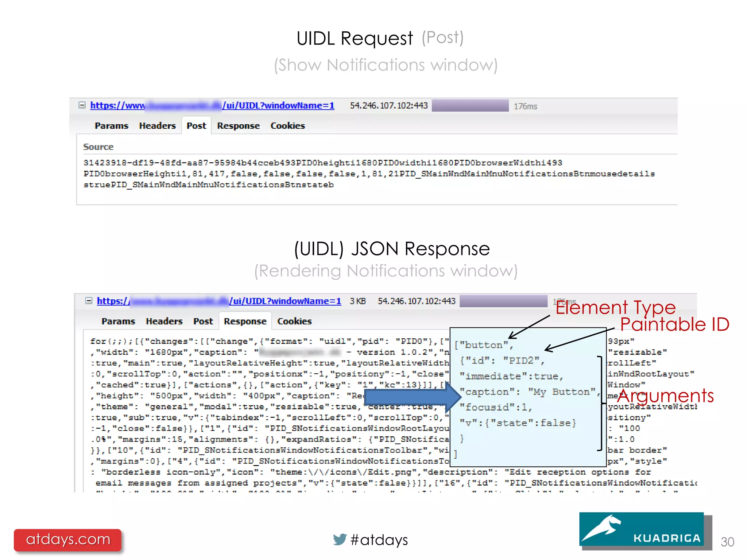Viewport: 747px width, 560px height.
Task: Click the Post source text block
Action: 368,174
